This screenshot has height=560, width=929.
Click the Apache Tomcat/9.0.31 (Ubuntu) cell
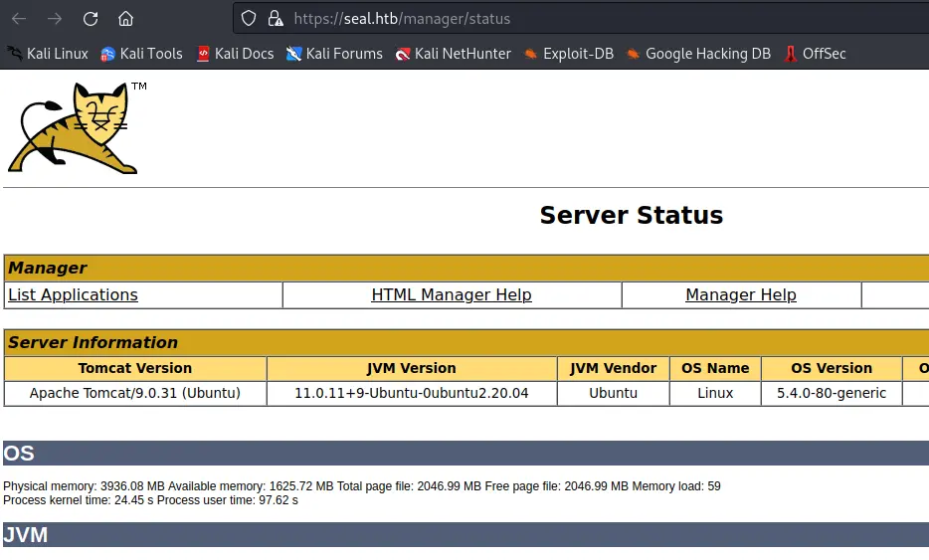pos(135,394)
